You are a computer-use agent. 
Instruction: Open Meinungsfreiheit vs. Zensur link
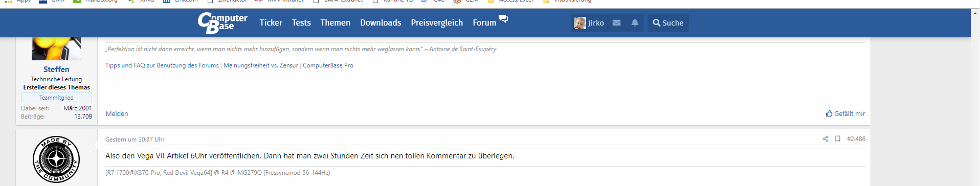click(261, 65)
